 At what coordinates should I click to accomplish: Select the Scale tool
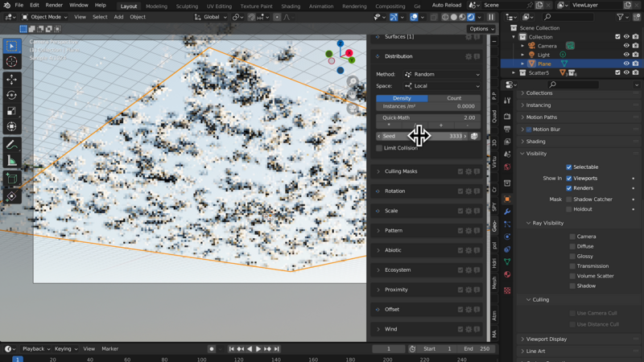(x=11, y=111)
